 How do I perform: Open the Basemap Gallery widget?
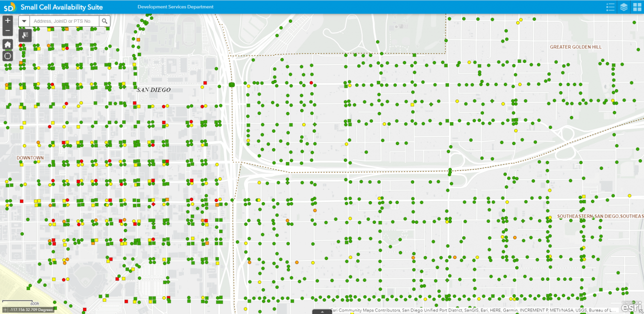point(637,7)
